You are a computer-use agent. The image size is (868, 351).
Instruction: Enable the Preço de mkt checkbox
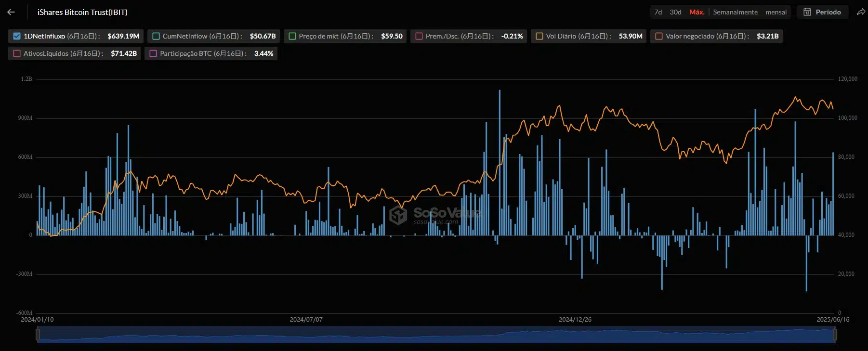click(292, 36)
